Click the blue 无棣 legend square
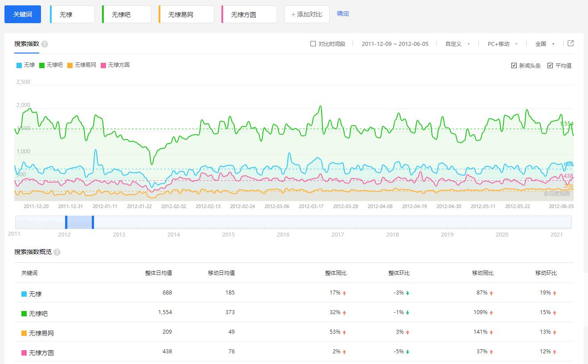Viewport: 588px width, 364px height. point(19,65)
